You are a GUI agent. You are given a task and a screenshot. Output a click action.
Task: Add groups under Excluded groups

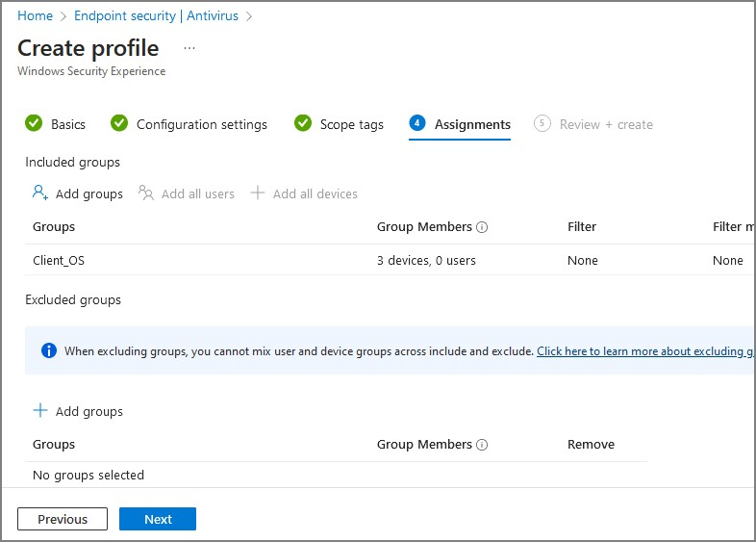[78, 411]
